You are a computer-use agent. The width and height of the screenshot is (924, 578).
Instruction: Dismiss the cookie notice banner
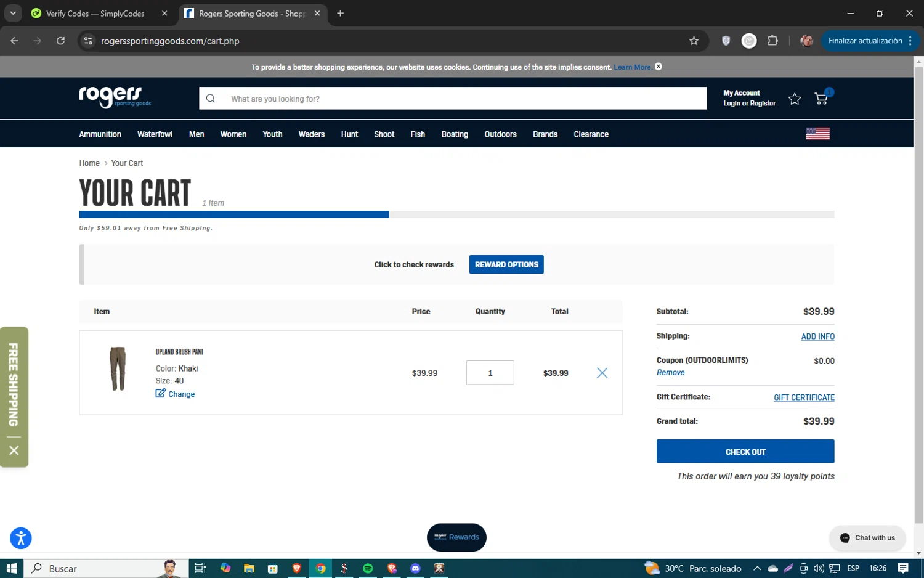pyautogui.click(x=658, y=67)
